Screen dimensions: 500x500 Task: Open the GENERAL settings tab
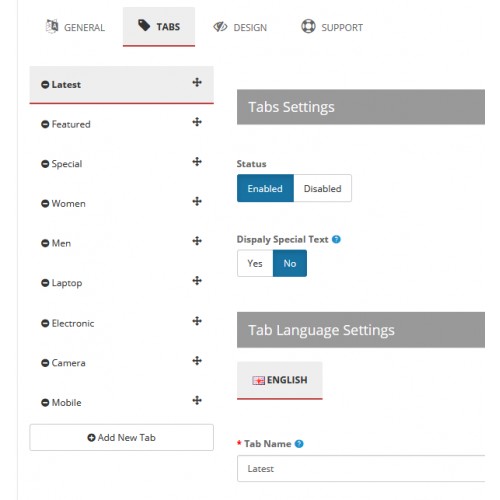click(x=75, y=27)
